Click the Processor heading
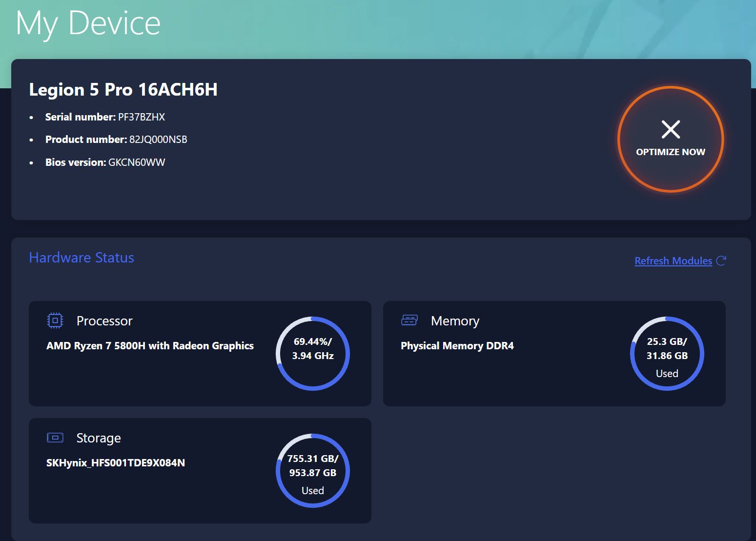Screen dimensions: 756x541 (x=104, y=321)
